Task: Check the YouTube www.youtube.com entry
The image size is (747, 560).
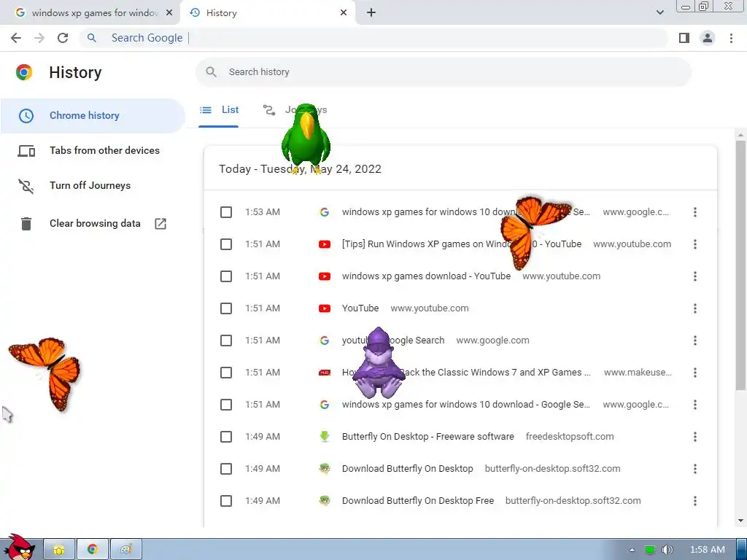Action: coord(226,308)
